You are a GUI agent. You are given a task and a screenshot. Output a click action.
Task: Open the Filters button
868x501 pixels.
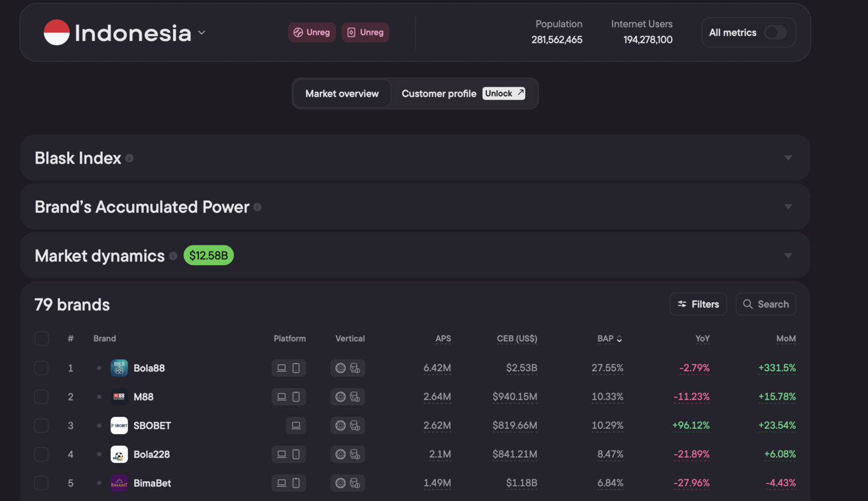(x=698, y=304)
